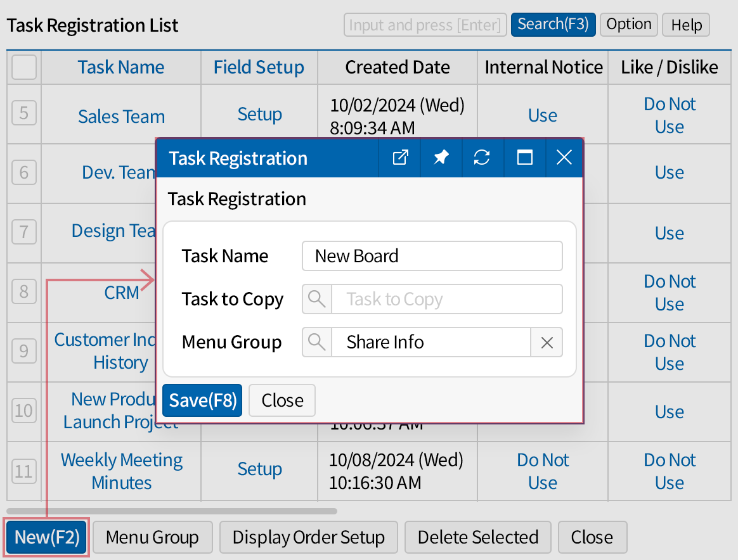Click Setup for Weekly Meeting Minutes
The image size is (738, 560).
point(259,470)
